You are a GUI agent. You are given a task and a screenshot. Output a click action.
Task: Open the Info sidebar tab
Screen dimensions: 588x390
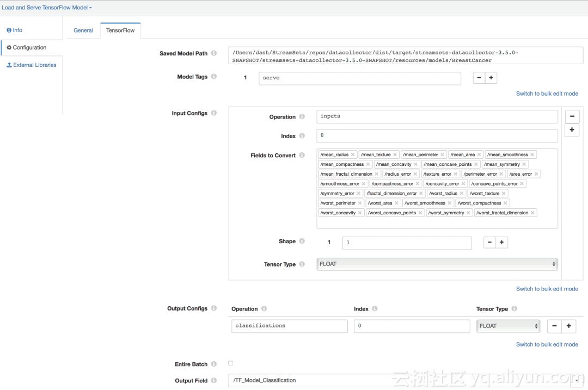click(15, 30)
